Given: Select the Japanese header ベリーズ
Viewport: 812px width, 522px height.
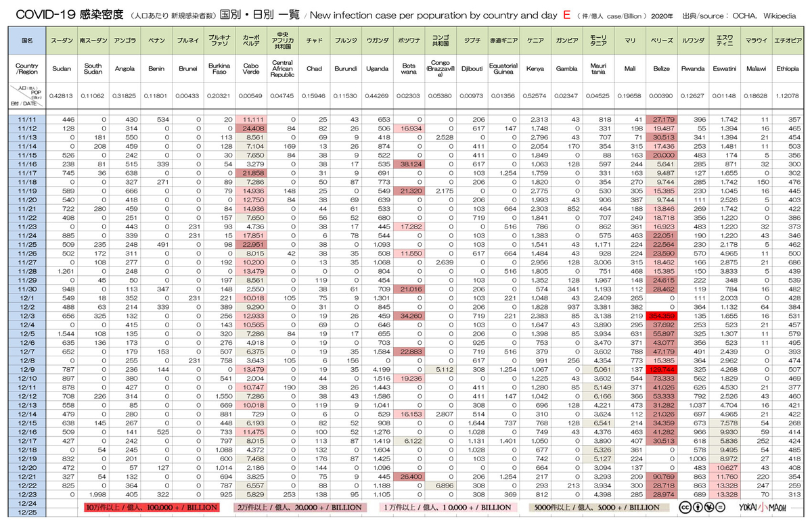Looking at the screenshot, I should [661, 41].
